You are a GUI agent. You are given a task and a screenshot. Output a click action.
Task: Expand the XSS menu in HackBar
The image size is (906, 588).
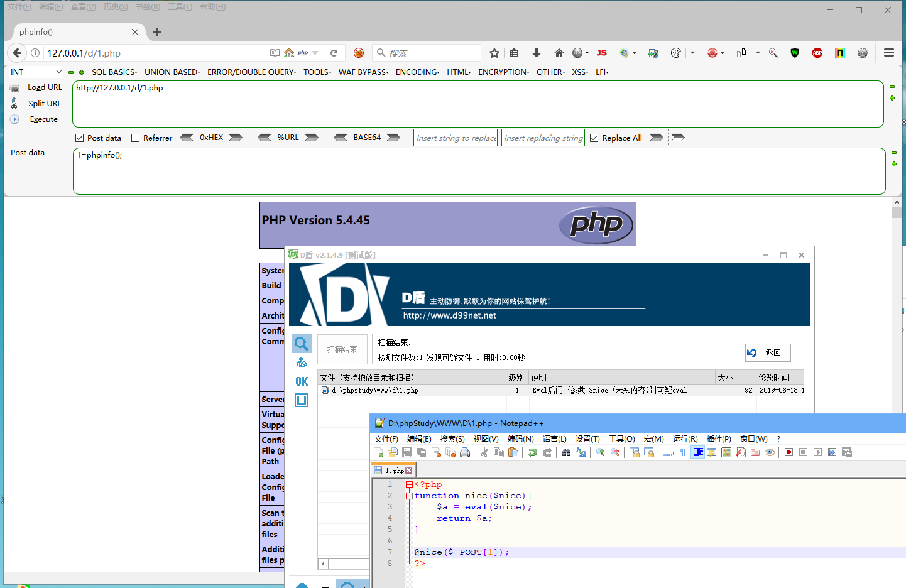click(581, 72)
